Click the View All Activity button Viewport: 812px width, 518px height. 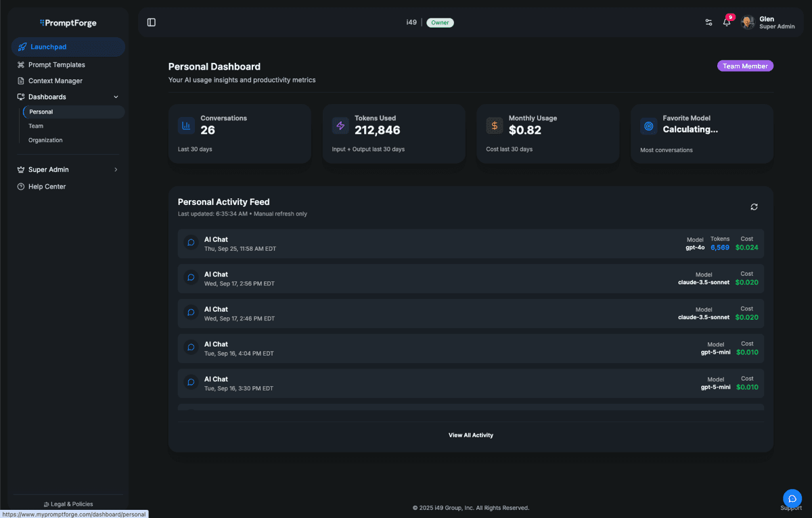470,435
